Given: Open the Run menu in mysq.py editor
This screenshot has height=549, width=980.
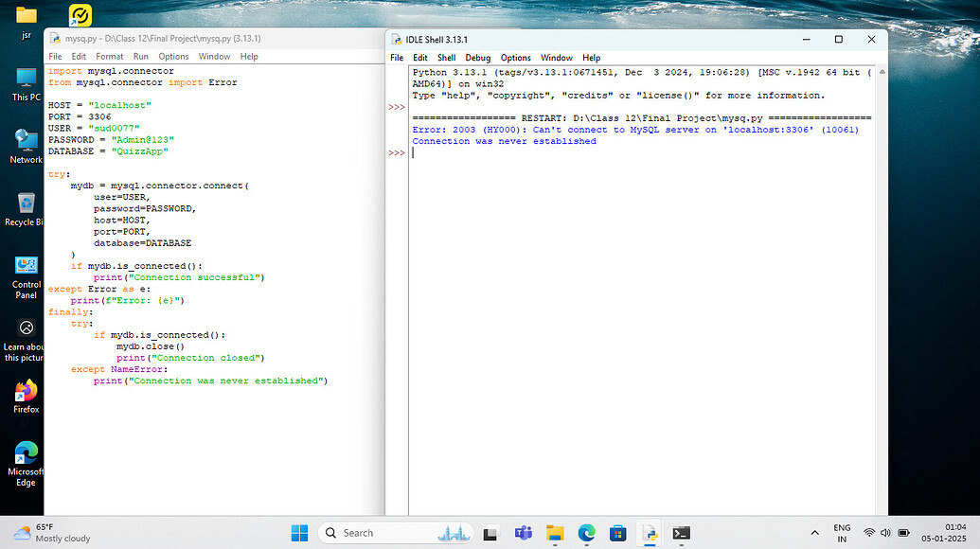Looking at the screenshot, I should point(140,56).
